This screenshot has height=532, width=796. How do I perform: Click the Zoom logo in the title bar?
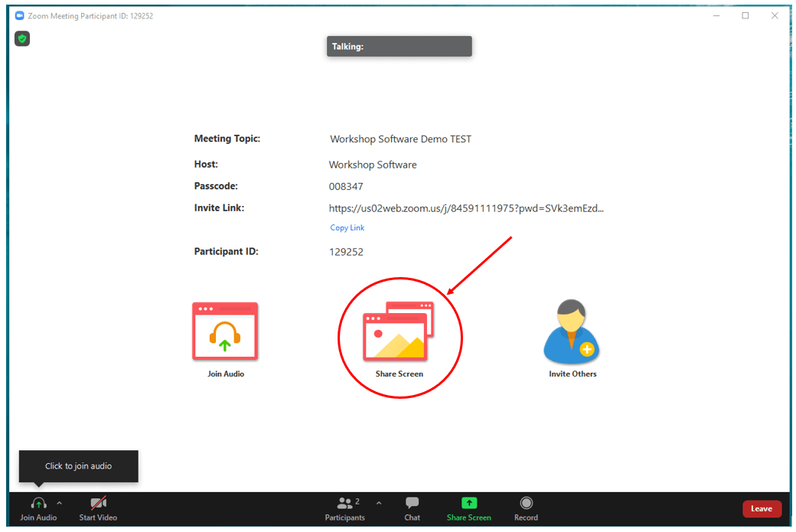(20, 16)
